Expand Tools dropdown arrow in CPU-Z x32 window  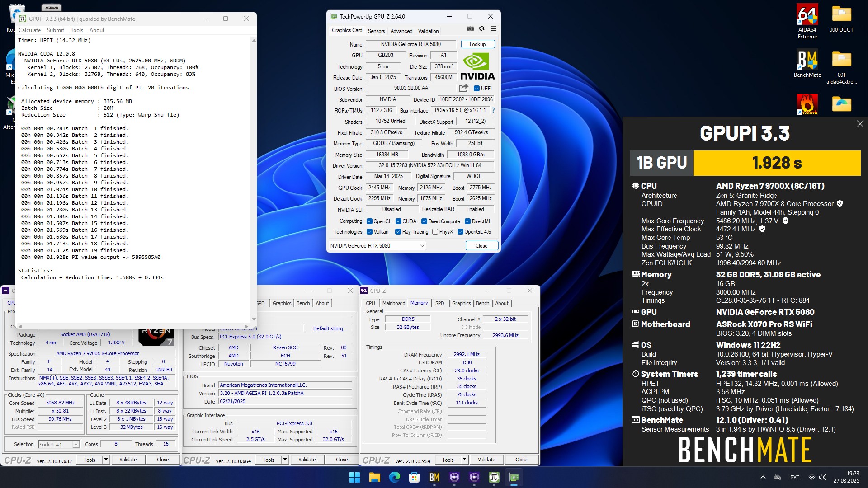pos(106,460)
